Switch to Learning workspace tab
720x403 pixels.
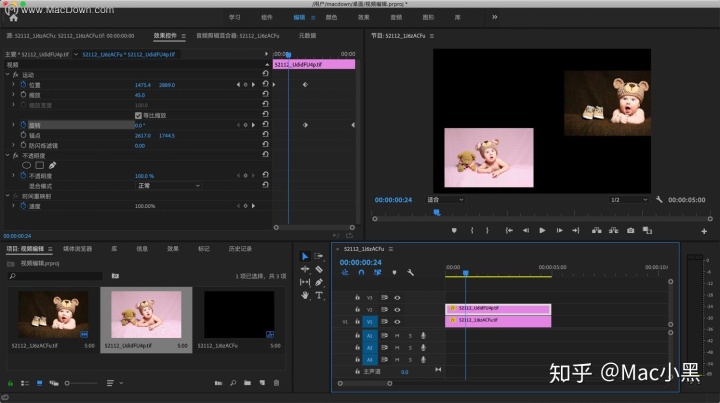(x=235, y=17)
